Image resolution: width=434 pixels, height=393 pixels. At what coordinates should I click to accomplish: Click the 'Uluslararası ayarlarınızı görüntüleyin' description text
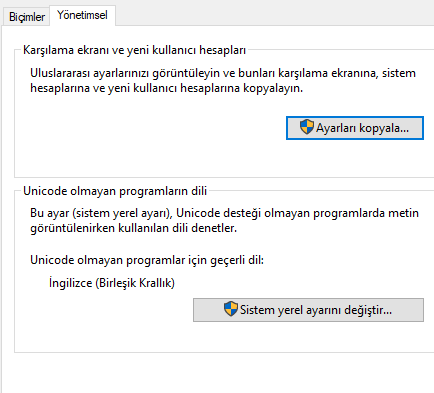(x=223, y=80)
